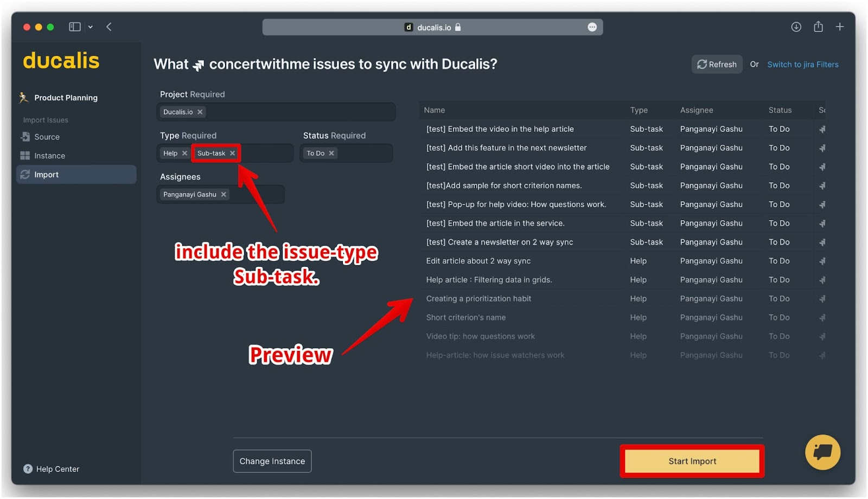
Task: Click the Assignee column header
Action: 697,110
